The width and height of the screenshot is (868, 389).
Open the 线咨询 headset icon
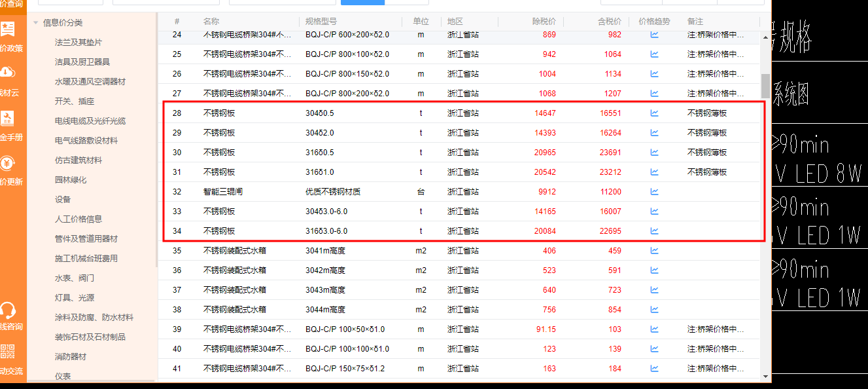(8, 309)
